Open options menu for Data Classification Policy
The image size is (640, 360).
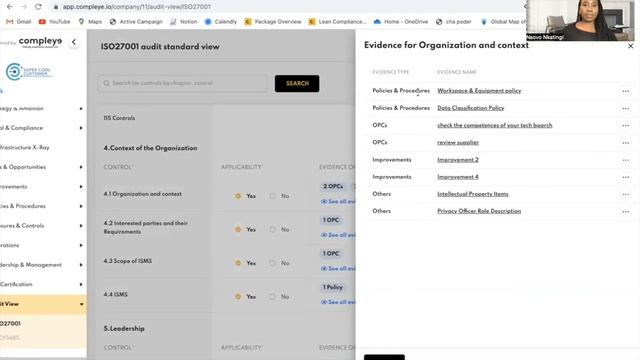tap(625, 108)
